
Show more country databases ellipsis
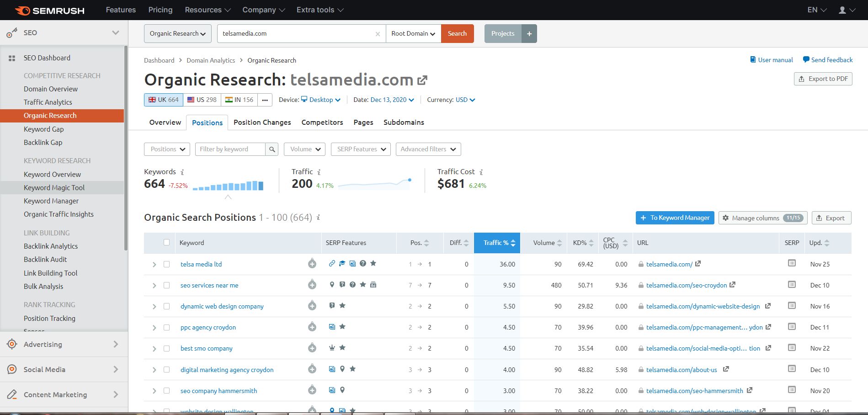pos(265,100)
